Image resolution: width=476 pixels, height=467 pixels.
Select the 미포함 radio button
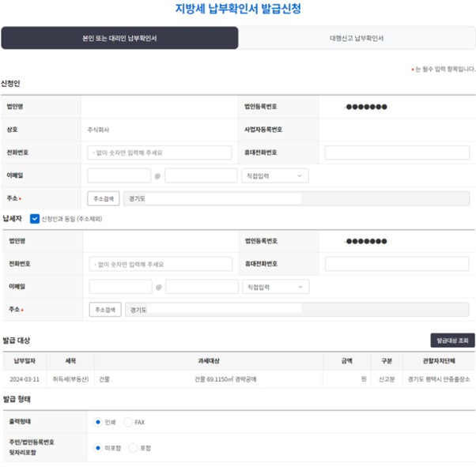tap(98, 448)
